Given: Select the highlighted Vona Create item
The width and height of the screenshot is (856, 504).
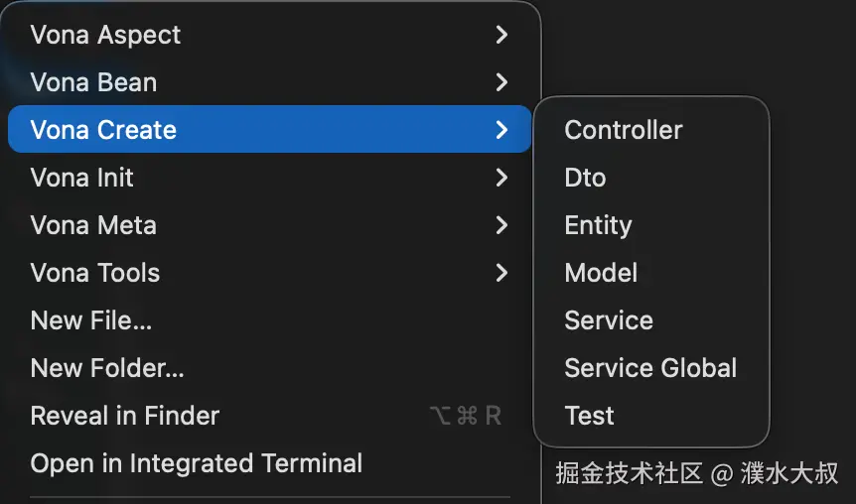Looking at the screenshot, I should [103, 130].
